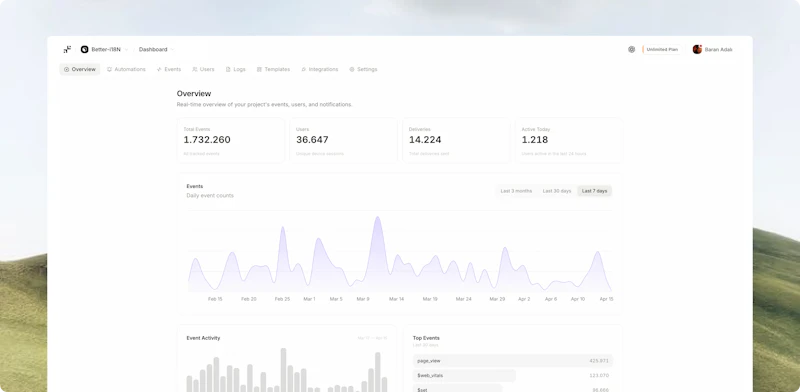This screenshot has width=800, height=392.
Task: Click the Templates tab grid icon
Action: [x=259, y=69]
